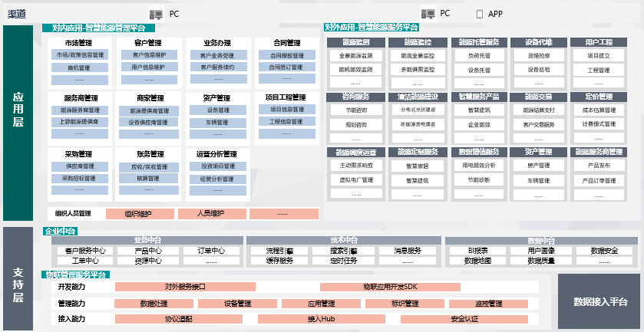Click the 对外服务接口 bar

pos(185,287)
